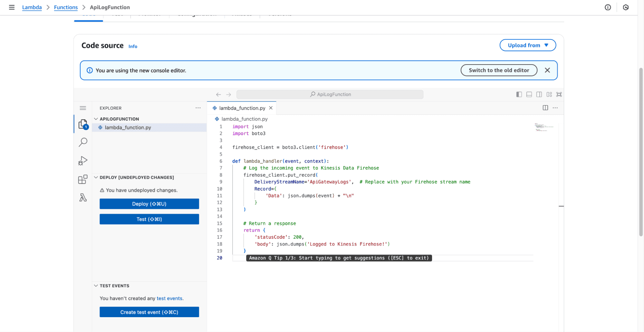
Task: Toggle the secondary side bar visibility
Action: pyautogui.click(x=539, y=94)
